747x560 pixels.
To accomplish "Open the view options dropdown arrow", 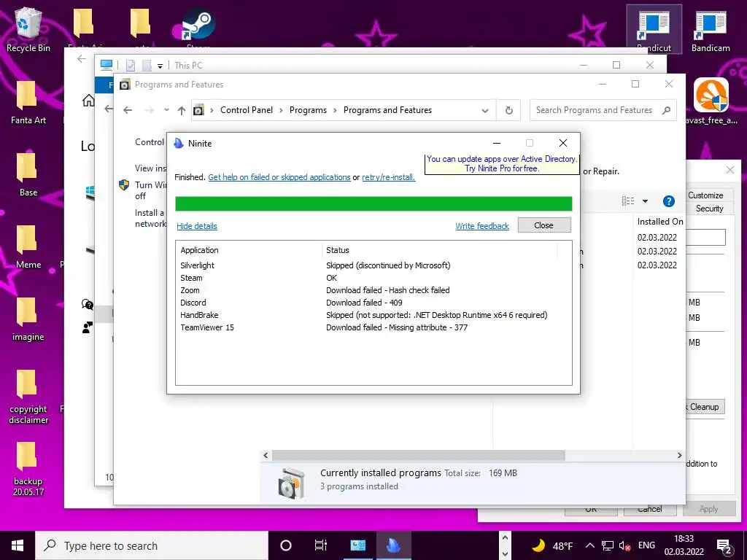I will [x=645, y=201].
